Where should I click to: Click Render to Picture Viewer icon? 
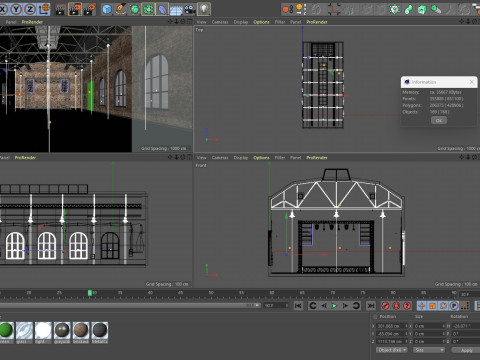[x=75, y=9]
